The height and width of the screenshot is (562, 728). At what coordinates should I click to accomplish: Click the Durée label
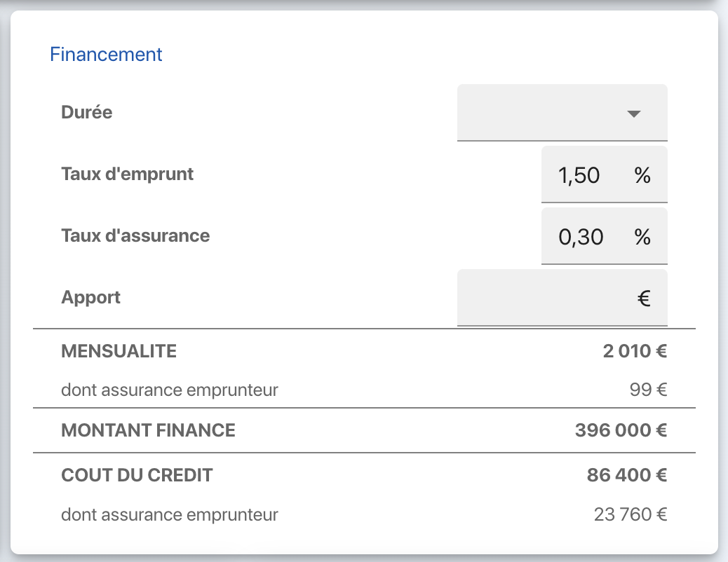(87, 112)
